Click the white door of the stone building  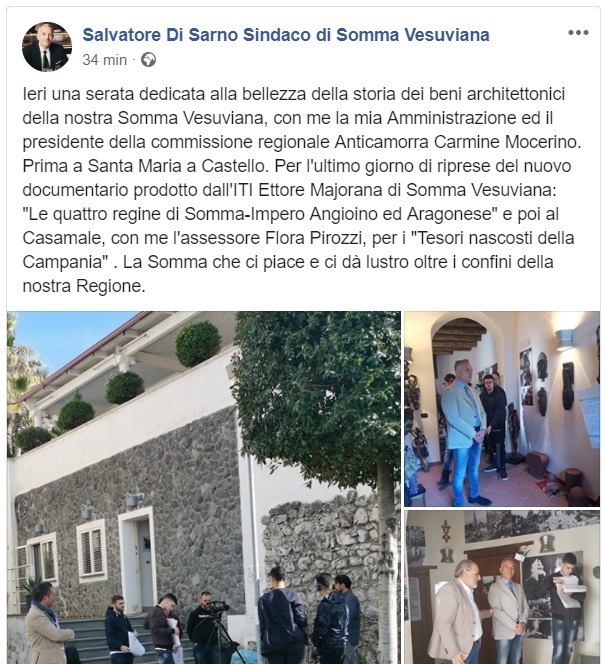click(x=143, y=561)
